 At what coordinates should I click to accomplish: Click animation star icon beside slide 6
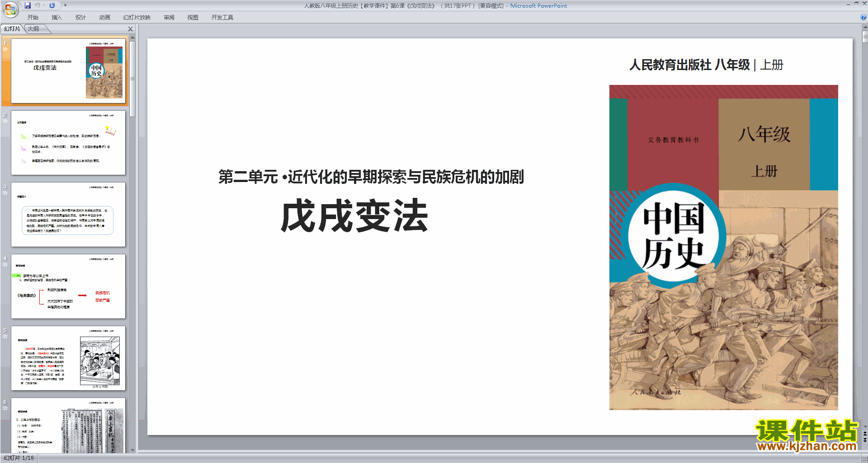[5, 408]
